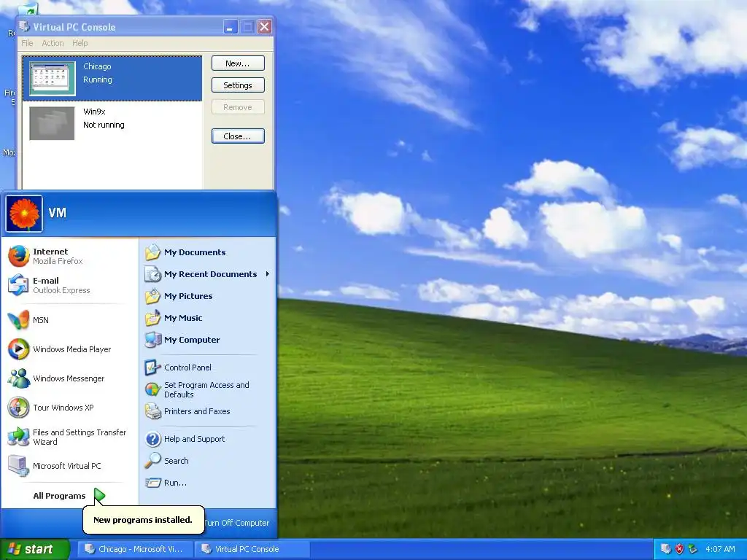Click the greyed Remove button
This screenshot has height=560, width=747.
tap(238, 107)
